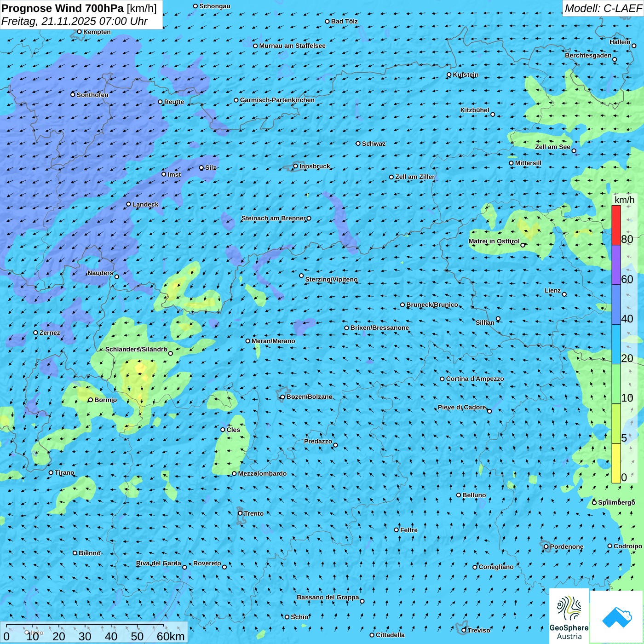Click the Kufstein label

tap(466, 75)
